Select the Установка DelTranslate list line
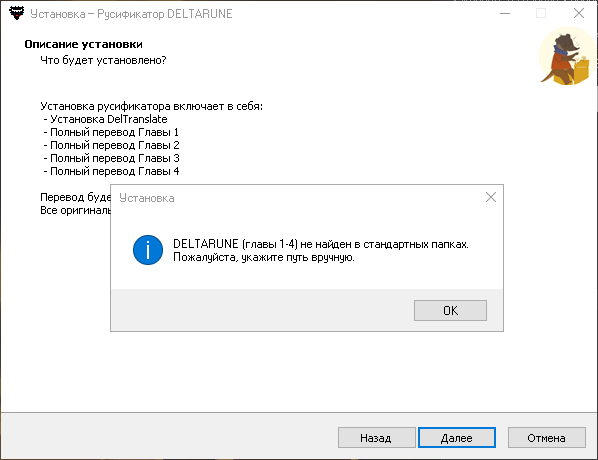Screen dimensions: 598x460 tap(106, 119)
